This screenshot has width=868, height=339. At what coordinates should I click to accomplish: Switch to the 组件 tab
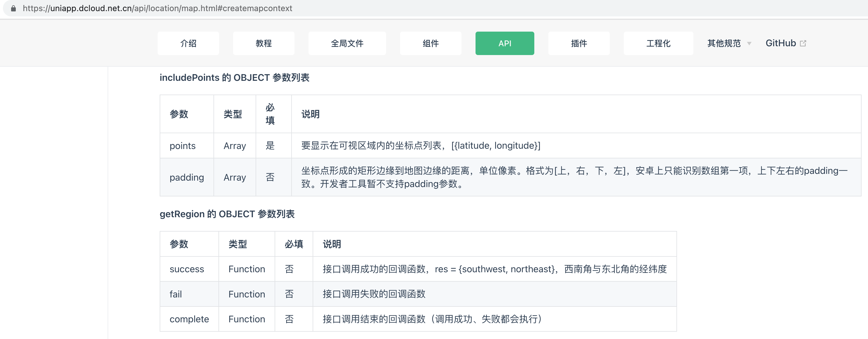tap(430, 43)
